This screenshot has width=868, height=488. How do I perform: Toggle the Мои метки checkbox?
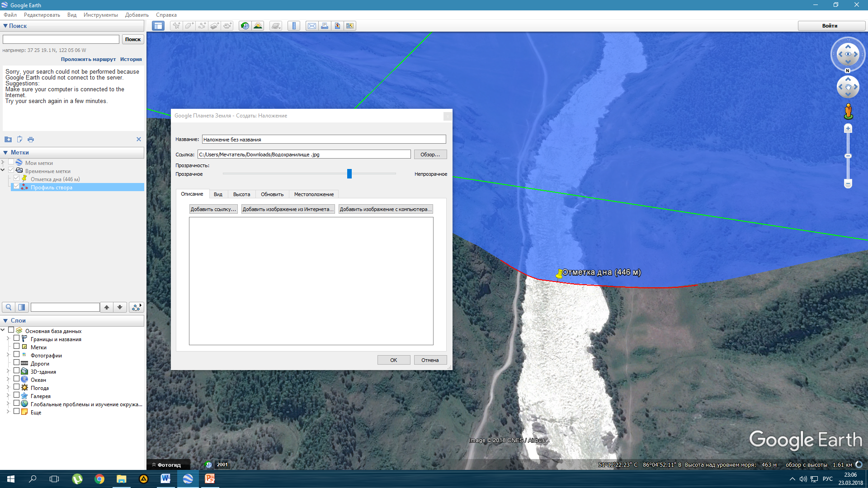[11, 162]
